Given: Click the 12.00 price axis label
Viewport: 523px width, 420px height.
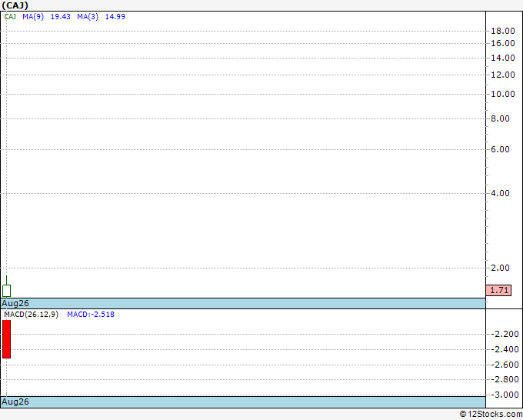Looking at the screenshot, I should (x=503, y=75).
